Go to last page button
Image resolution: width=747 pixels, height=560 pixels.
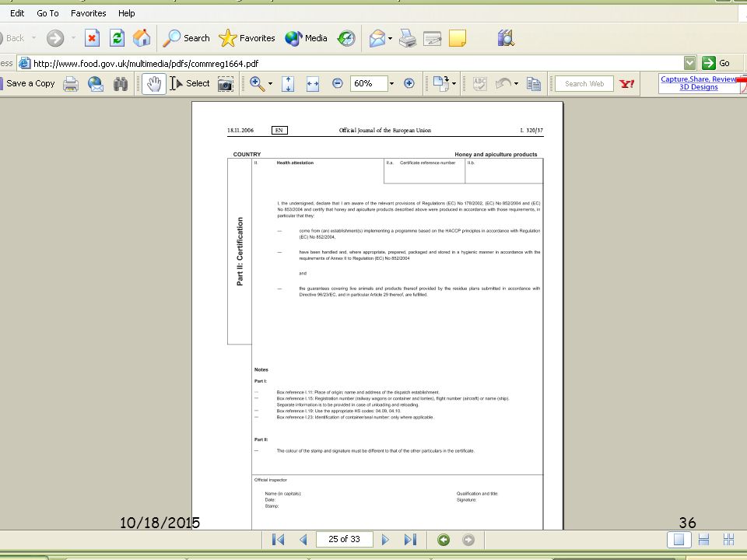(x=410, y=540)
